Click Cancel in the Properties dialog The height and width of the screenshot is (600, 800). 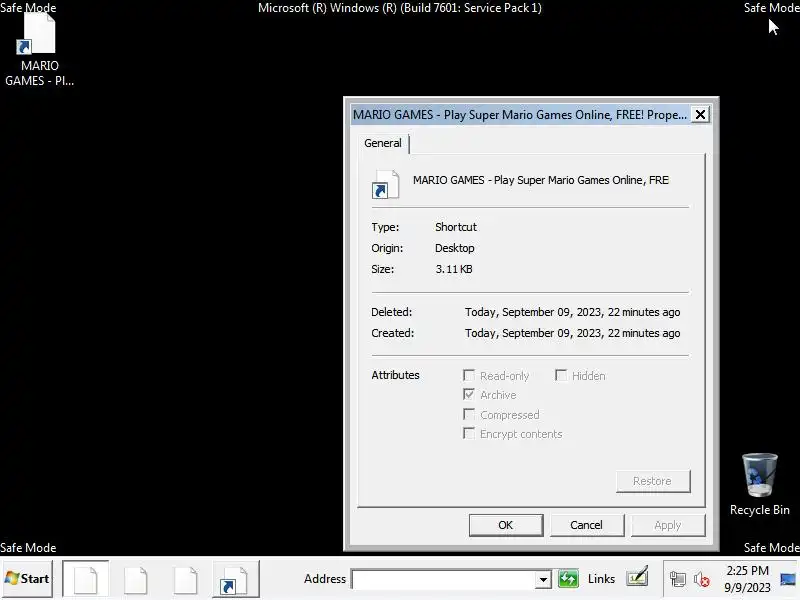coord(586,525)
